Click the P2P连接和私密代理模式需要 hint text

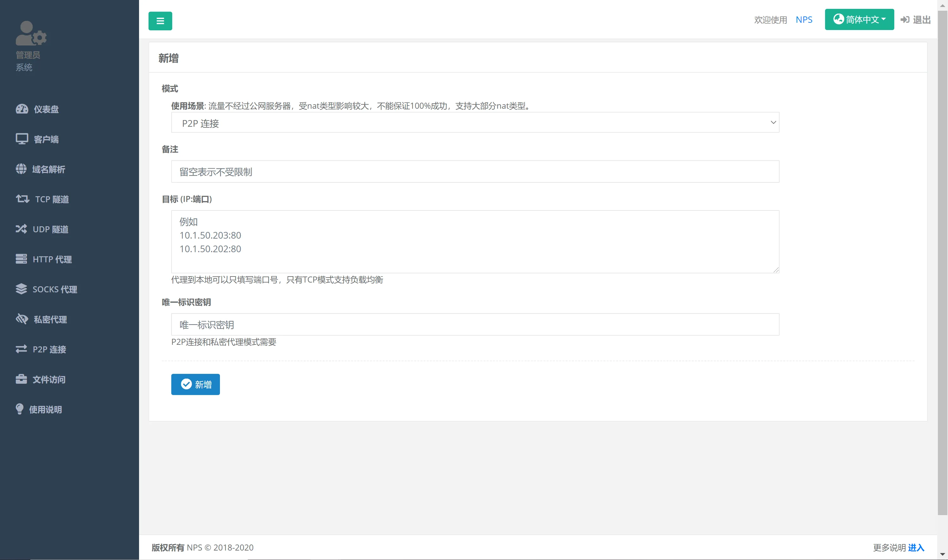[x=224, y=342]
